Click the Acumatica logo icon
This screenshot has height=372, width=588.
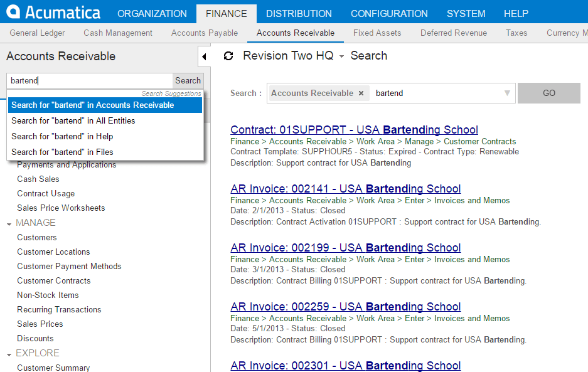click(13, 12)
